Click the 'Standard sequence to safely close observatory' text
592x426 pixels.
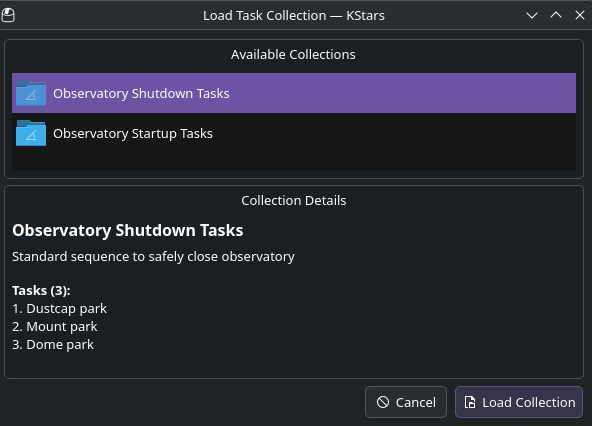[x=153, y=257]
